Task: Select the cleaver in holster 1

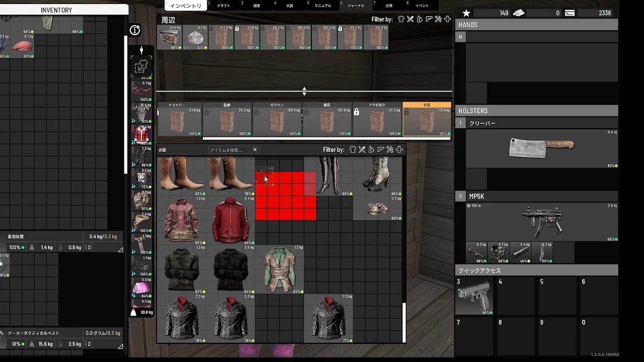Action: click(x=541, y=148)
